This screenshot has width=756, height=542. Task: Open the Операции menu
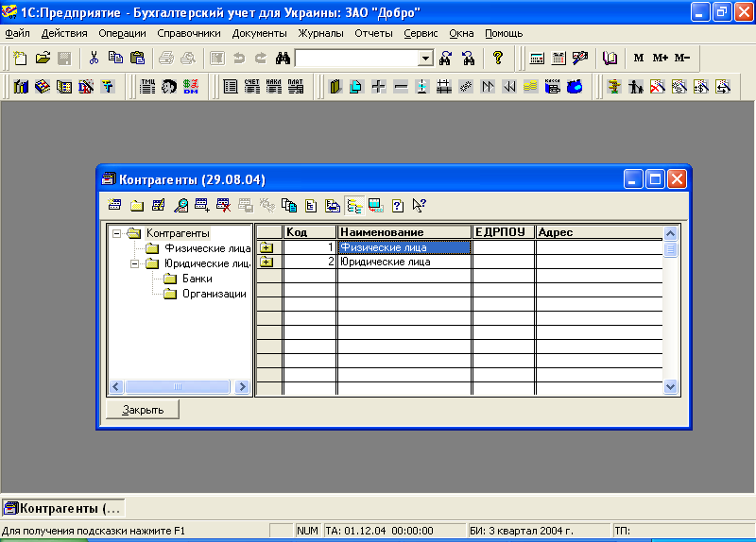122,33
